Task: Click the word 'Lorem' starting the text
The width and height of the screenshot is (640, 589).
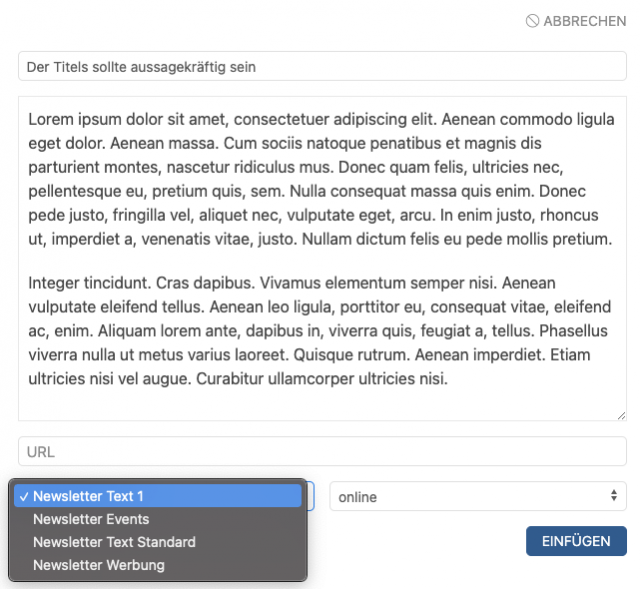Action: (x=50, y=118)
